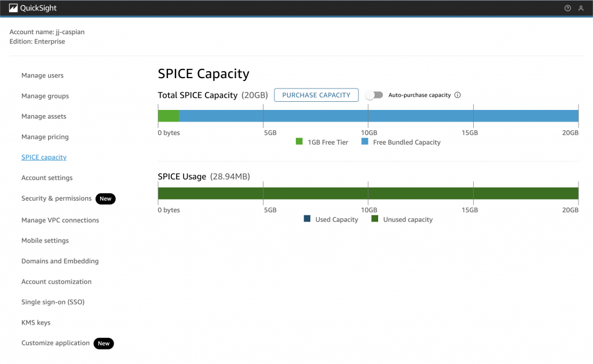Navigate to Security & permissions
Image resolution: width=593 pixels, height=364 pixels.
[x=56, y=198]
